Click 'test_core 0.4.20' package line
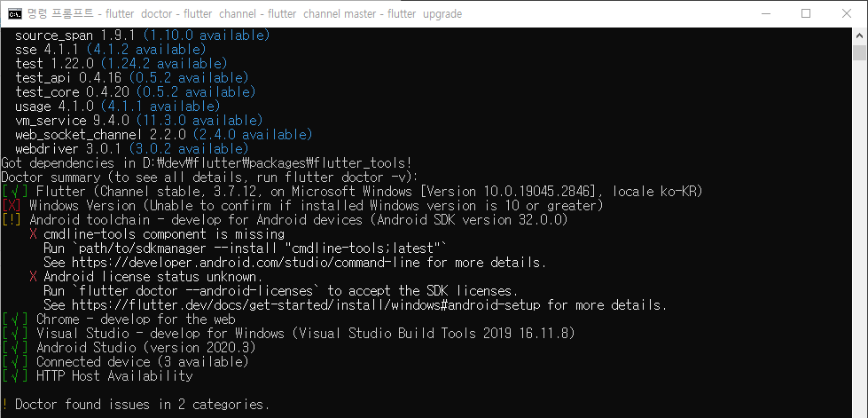The width and height of the screenshot is (868, 418). click(x=135, y=92)
